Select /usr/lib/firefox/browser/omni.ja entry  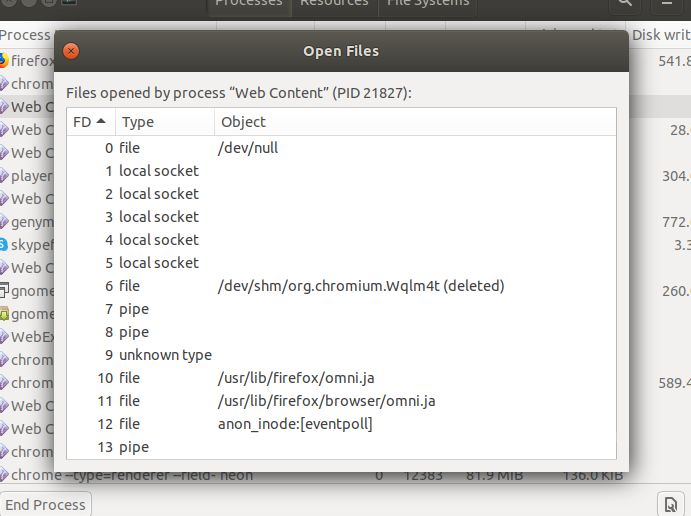(x=326, y=401)
